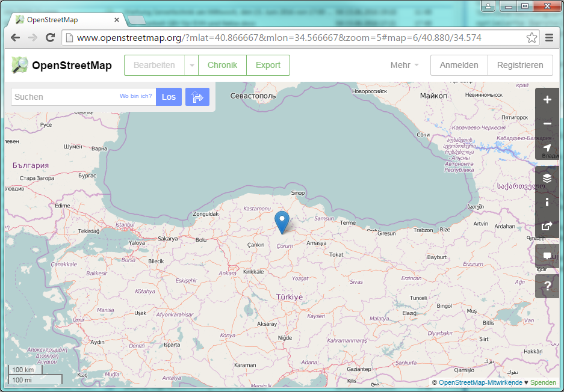Viewport: 564px width, 392px height.
Task: Click the Los search button
Action: 169,97
